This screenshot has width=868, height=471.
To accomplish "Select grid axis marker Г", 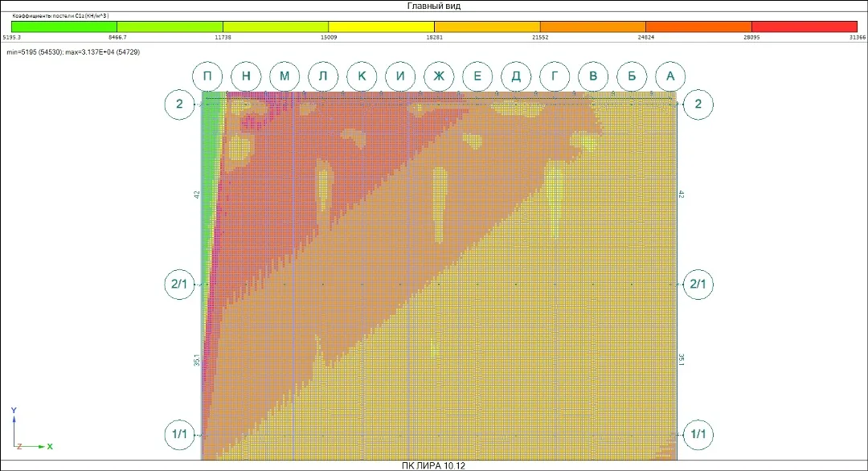I will (x=555, y=76).
